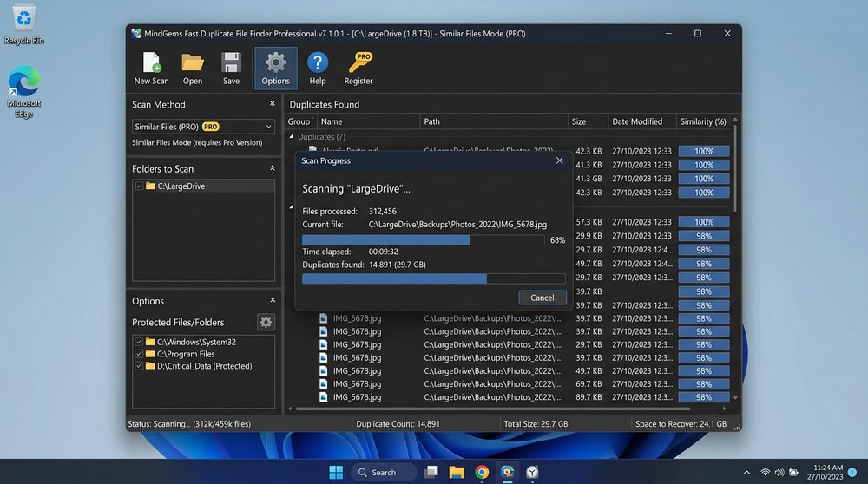Click the 100% similarity bar for 41.3 GB row
The width and height of the screenshot is (868, 484).
(x=704, y=179)
